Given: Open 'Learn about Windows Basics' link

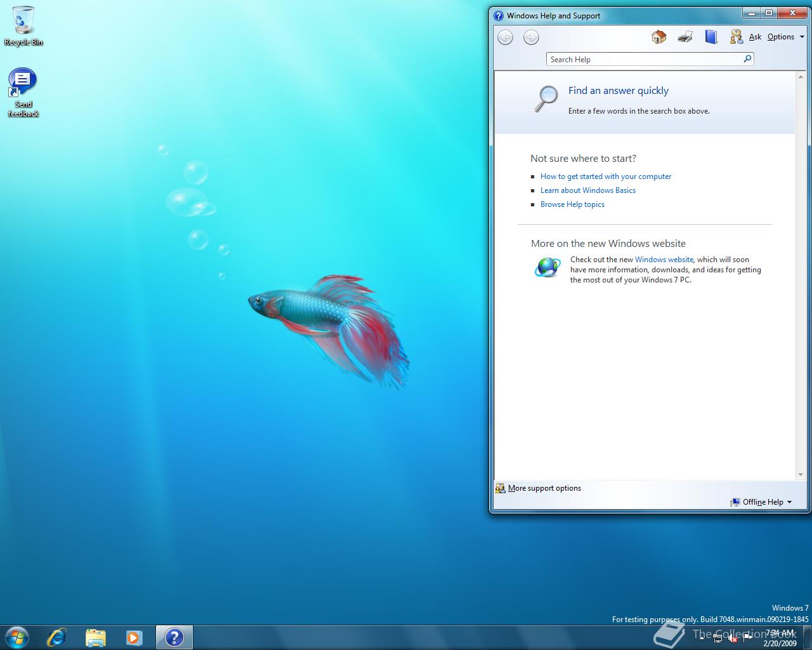Looking at the screenshot, I should pos(587,190).
